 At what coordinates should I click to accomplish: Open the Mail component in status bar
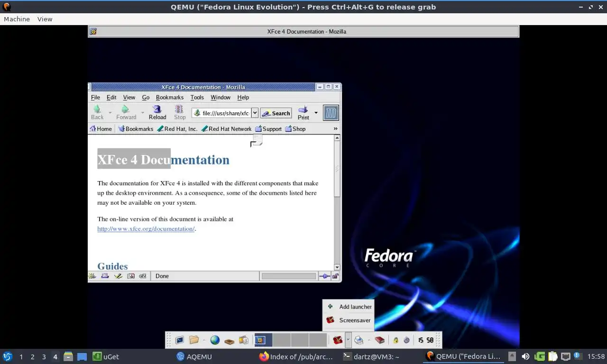click(x=105, y=276)
